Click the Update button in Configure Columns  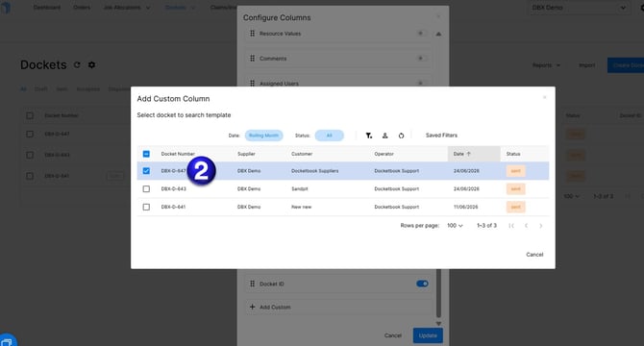(x=428, y=335)
